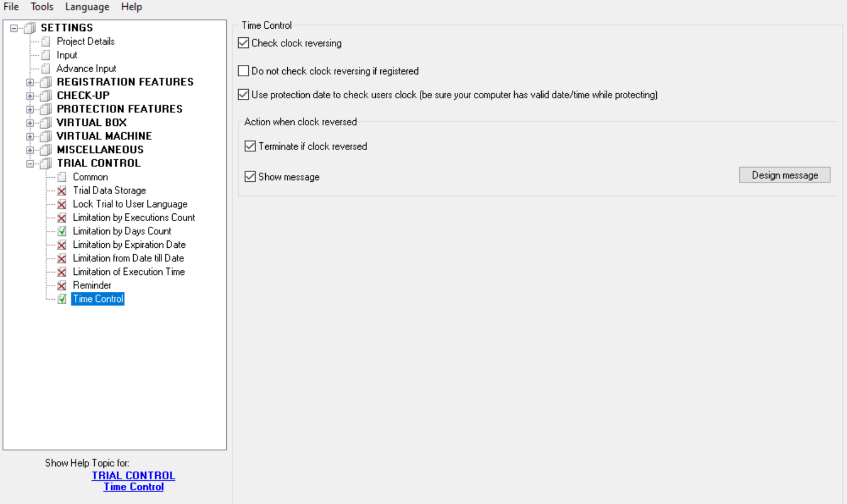Click green check icon beside Limitation by Days Count

point(62,231)
